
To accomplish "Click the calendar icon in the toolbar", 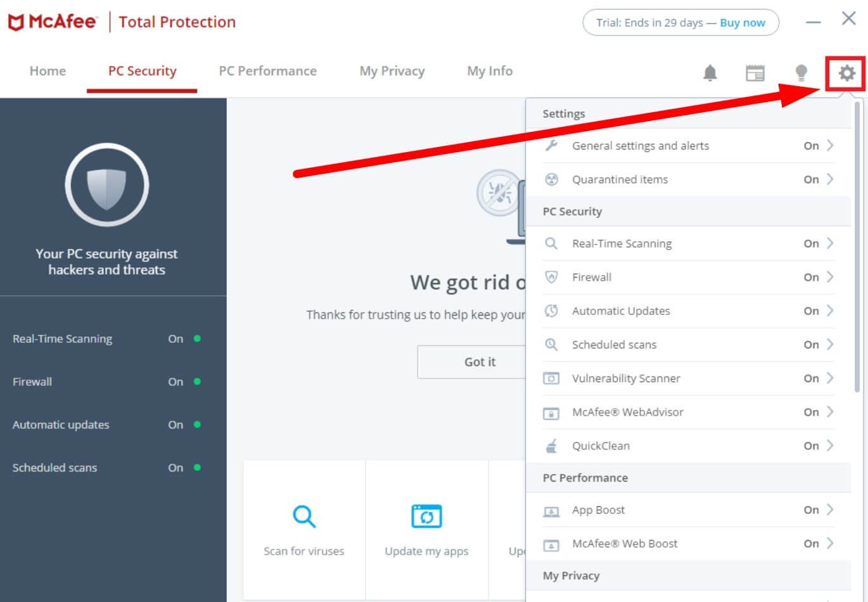I will point(755,73).
